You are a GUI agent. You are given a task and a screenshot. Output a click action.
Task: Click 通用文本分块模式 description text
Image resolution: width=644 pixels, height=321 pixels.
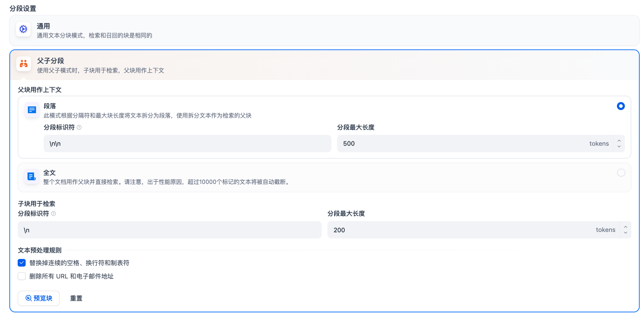click(x=95, y=35)
